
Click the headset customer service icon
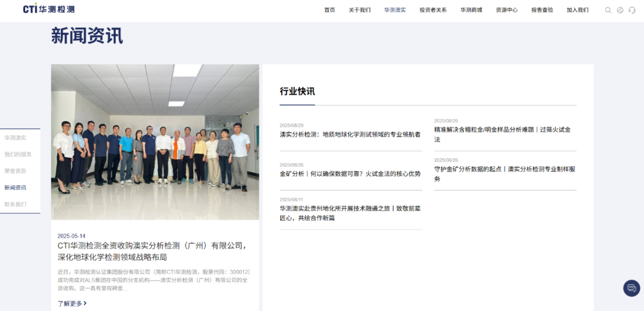(632, 10)
